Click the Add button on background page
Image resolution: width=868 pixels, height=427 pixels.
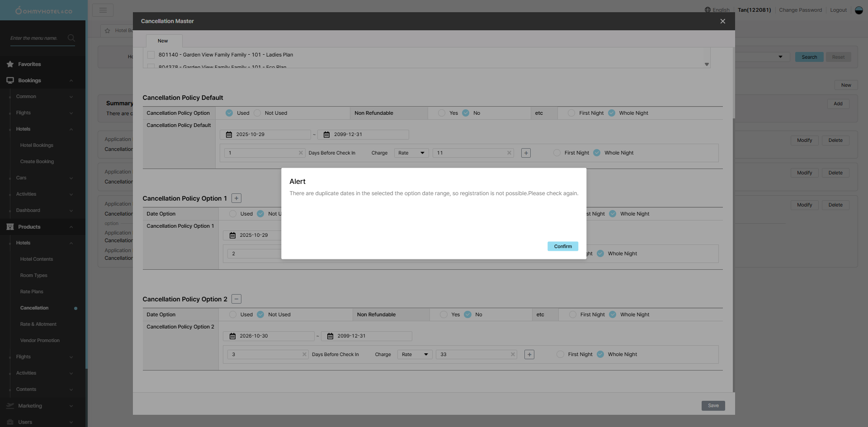[x=838, y=104]
